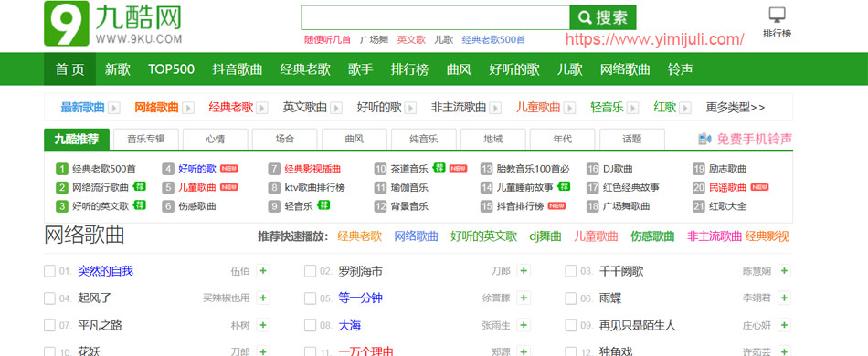This screenshot has height=356, width=868.
Task: Open the 随便听几首 link below the search box
Action: pyautogui.click(x=327, y=40)
